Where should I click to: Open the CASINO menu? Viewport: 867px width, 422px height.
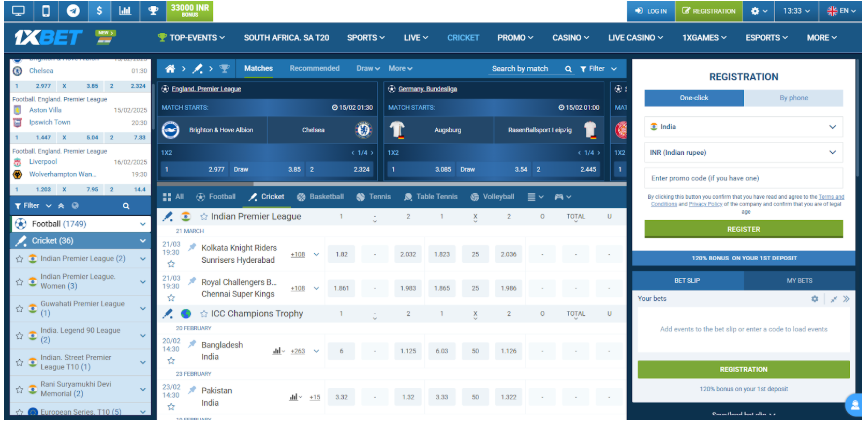click(x=571, y=38)
